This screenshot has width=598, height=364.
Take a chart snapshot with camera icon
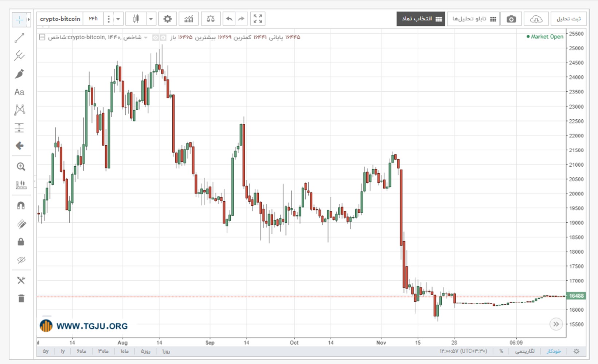[x=511, y=19]
